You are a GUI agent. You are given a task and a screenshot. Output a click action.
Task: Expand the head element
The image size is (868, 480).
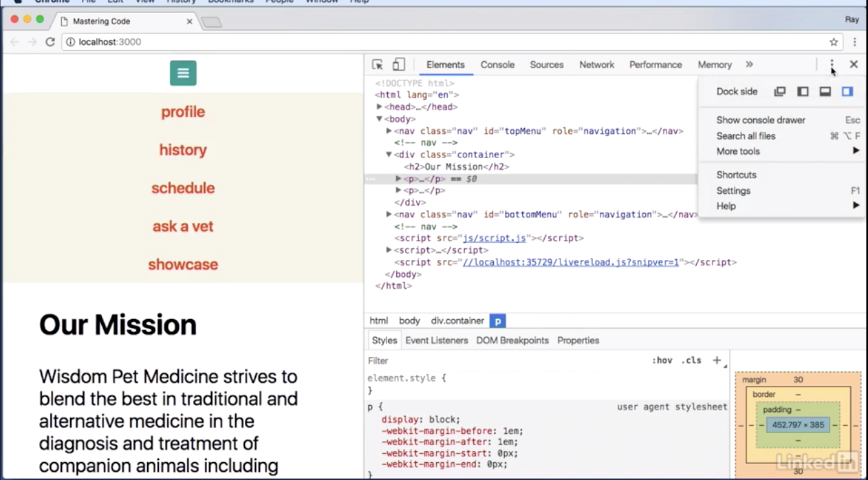[x=379, y=107]
